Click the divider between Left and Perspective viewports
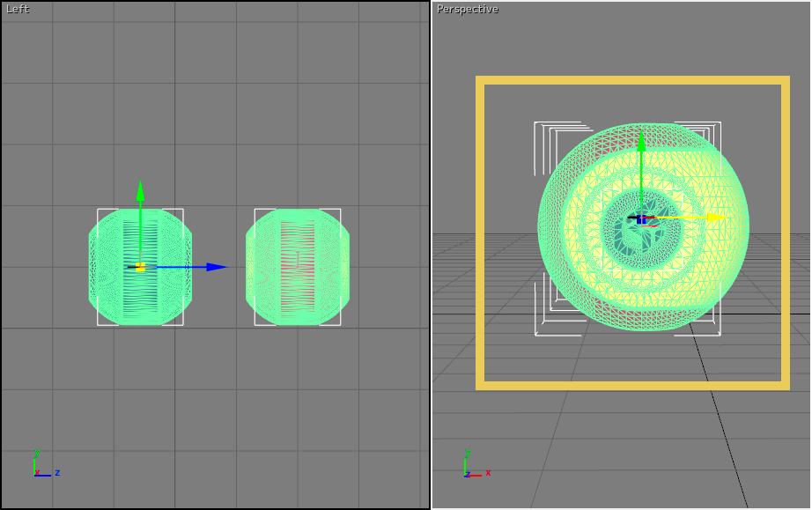Viewport: 812px width, 510px height. point(431,264)
